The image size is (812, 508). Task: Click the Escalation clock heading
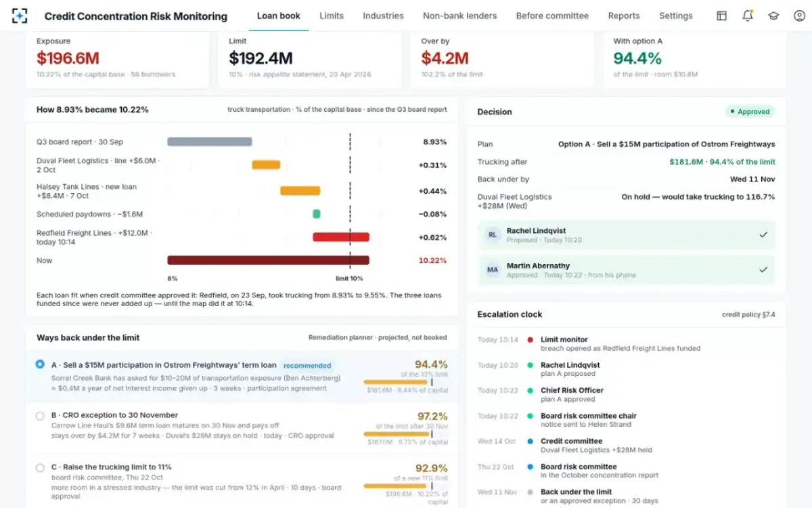[510, 314]
